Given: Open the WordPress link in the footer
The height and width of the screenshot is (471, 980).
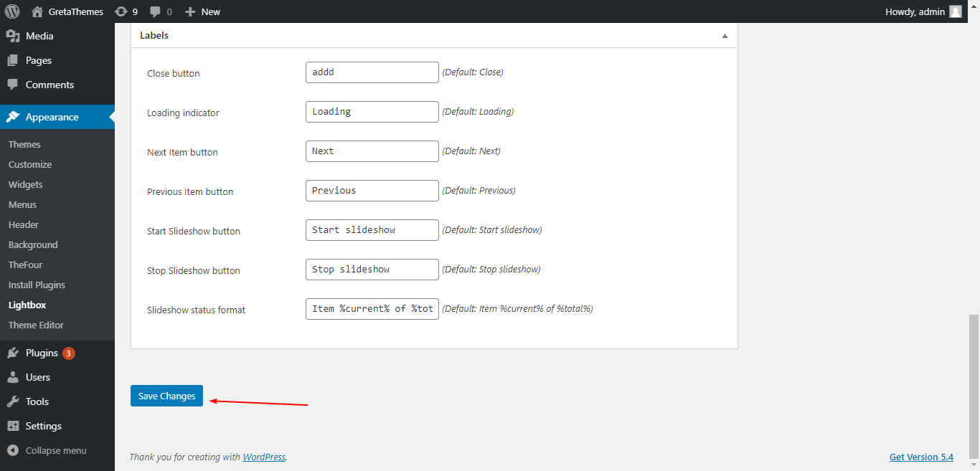Looking at the screenshot, I should point(263,457).
